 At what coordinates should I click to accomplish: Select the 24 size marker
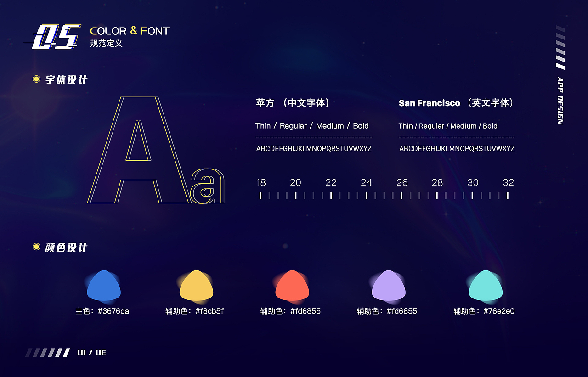[366, 196]
